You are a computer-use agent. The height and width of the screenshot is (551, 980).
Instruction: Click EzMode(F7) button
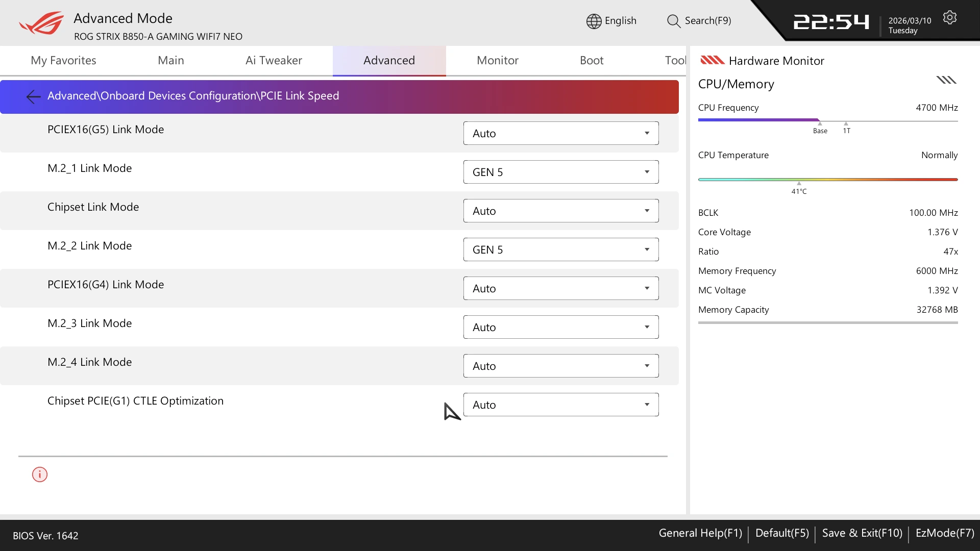[945, 533]
